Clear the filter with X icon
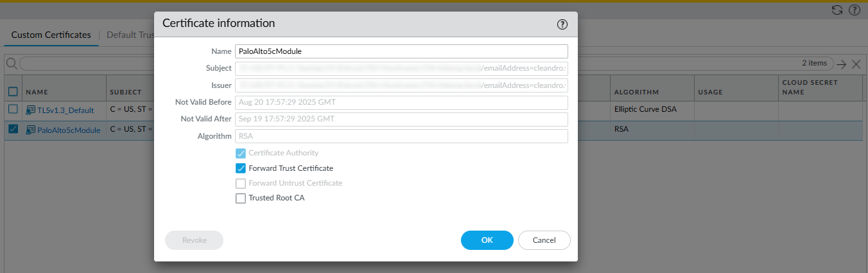Screen dimensions: 868x273 [x=856, y=64]
